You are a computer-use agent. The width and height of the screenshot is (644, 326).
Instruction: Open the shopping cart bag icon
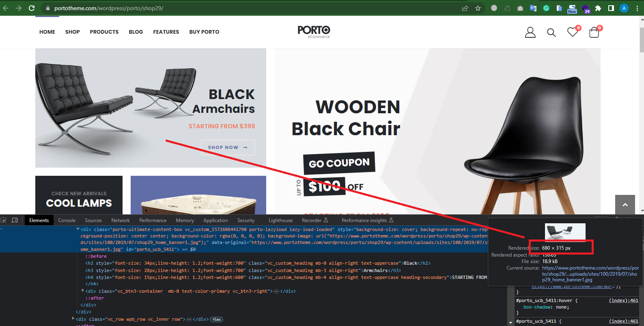pos(594,32)
